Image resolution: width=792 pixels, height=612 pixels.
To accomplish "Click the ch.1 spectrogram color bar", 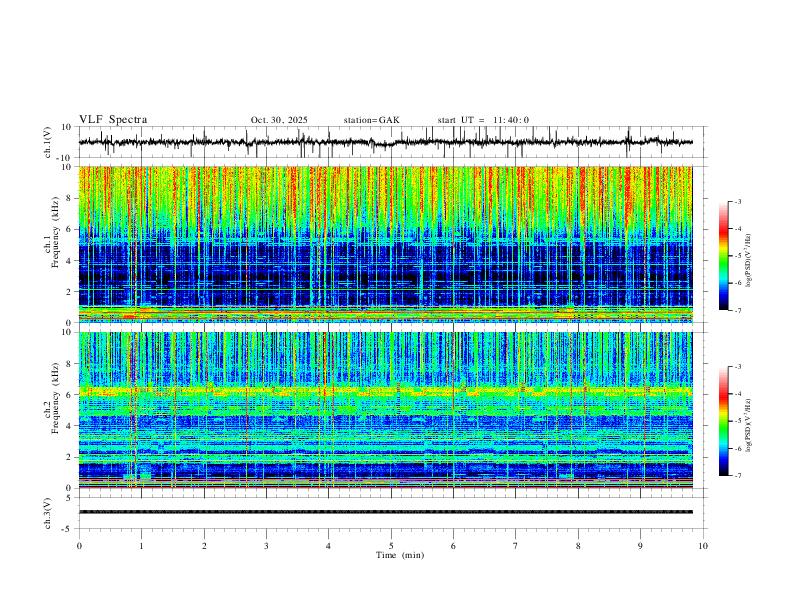I will pos(723,256).
